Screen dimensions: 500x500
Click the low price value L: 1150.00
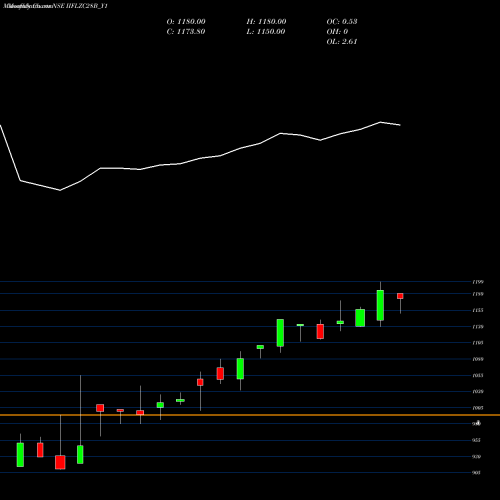coord(266,32)
